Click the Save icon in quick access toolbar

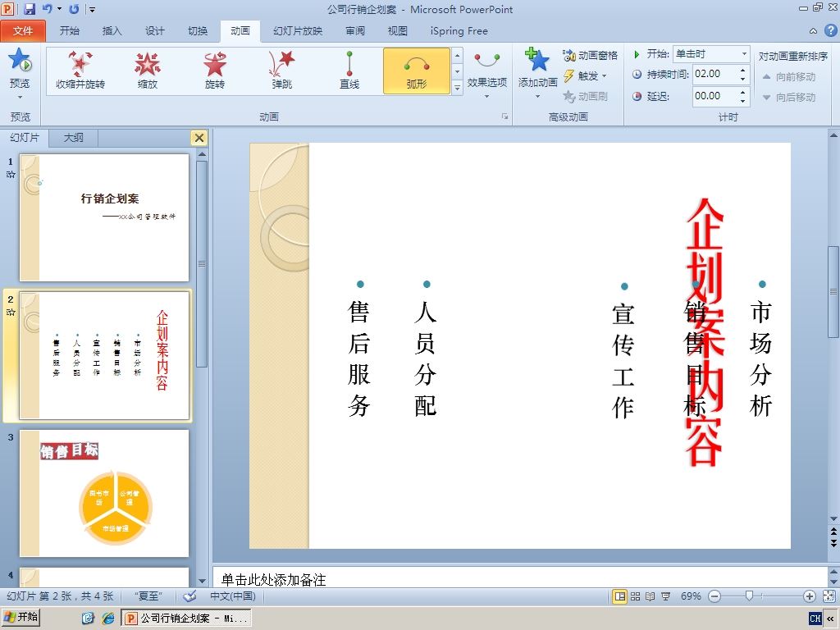click(x=30, y=9)
